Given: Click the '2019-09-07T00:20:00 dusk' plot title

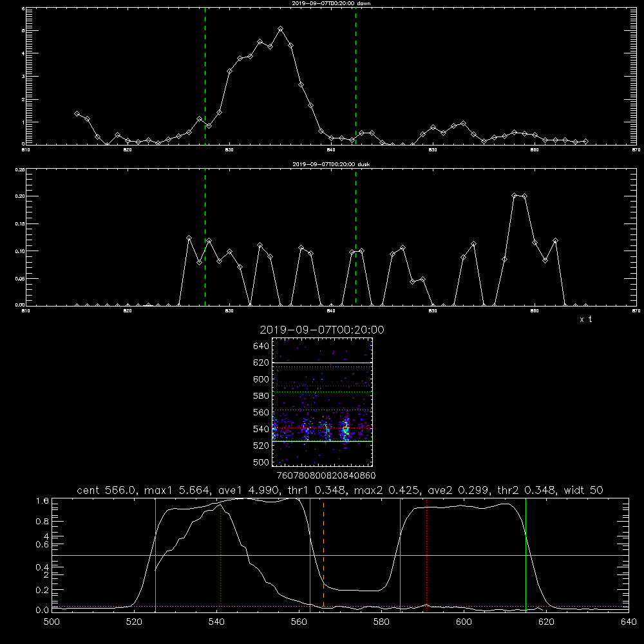Looking at the screenshot, I should [331, 164].
